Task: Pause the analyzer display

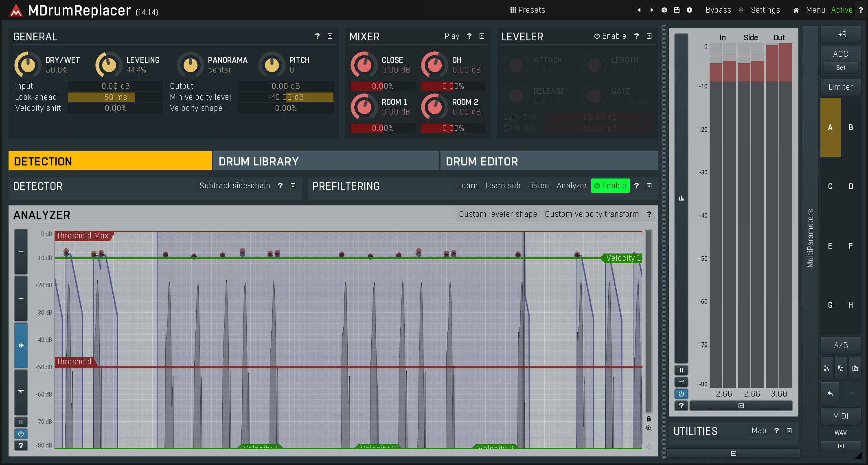Action: click(x=21, y=422)
